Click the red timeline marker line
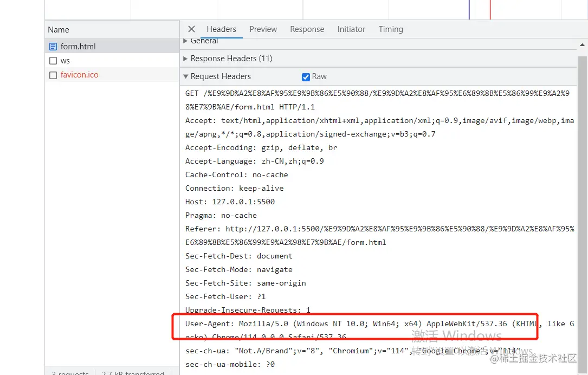 tap(490, 9)
